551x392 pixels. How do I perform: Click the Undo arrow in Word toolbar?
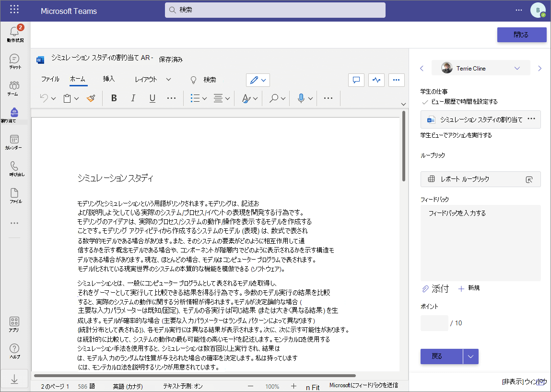[x=44, y=98]
